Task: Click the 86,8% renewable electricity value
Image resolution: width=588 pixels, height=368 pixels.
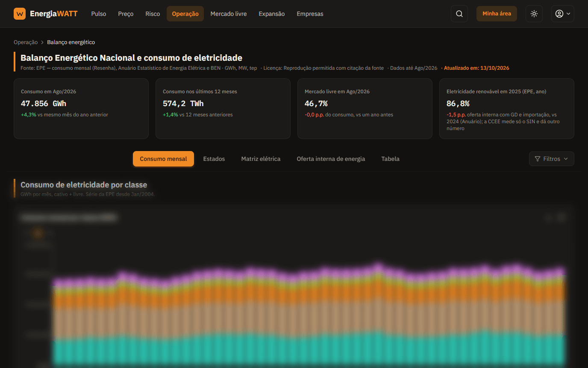Action: (458, 104)
